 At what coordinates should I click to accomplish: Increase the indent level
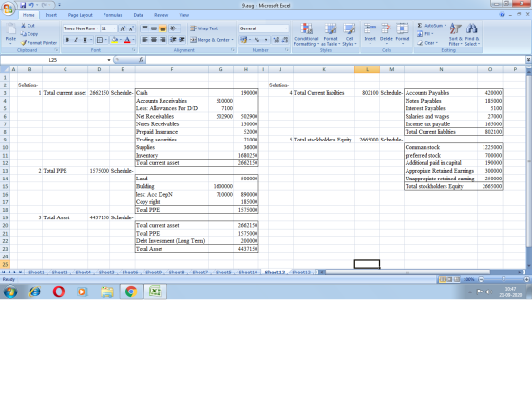click(181, 40)
